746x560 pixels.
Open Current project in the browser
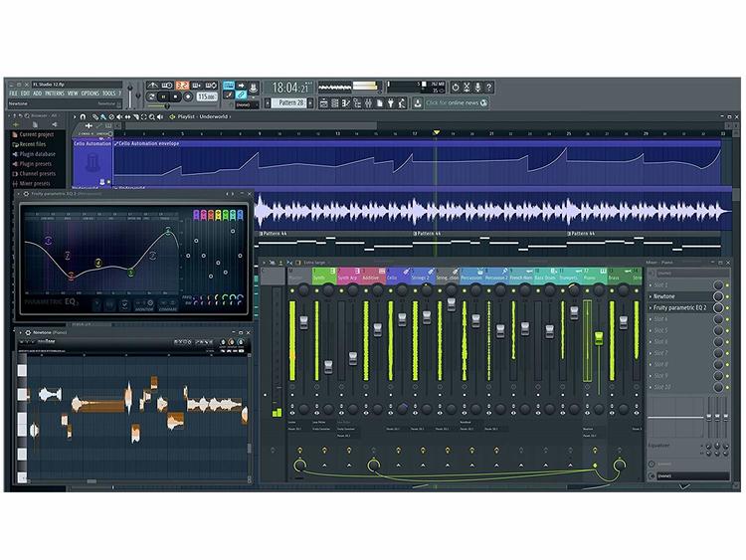[36, 134]
